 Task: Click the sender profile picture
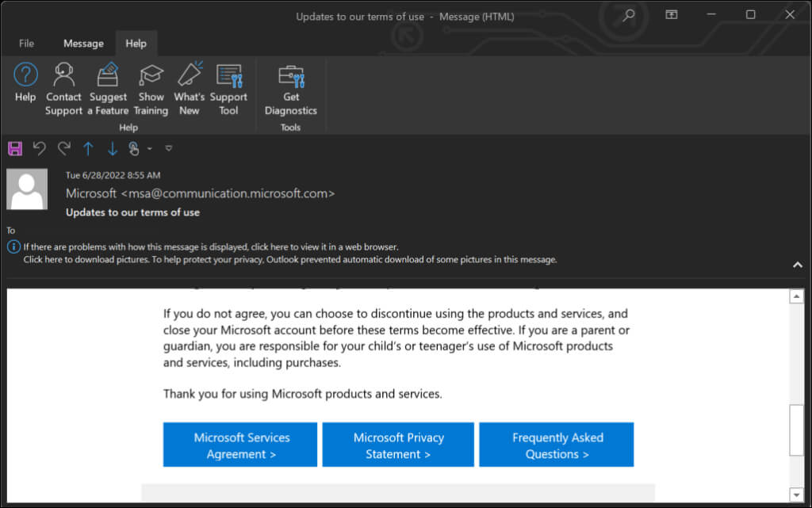pyautogui.click(x=27, y=189)
